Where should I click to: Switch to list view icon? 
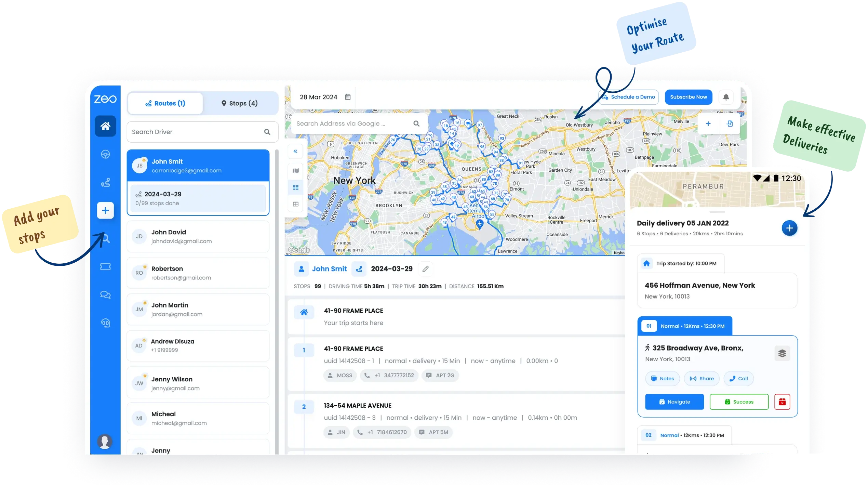coord(296,187)
